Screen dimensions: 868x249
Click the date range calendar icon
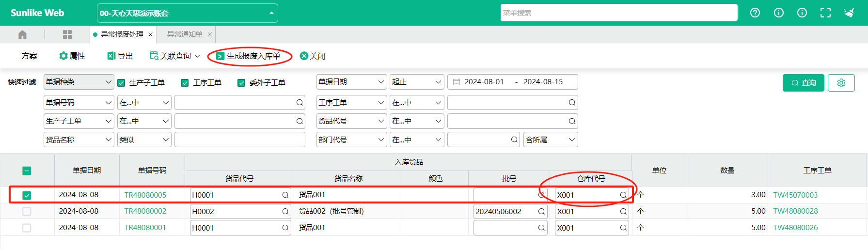[x=457, y=82]
